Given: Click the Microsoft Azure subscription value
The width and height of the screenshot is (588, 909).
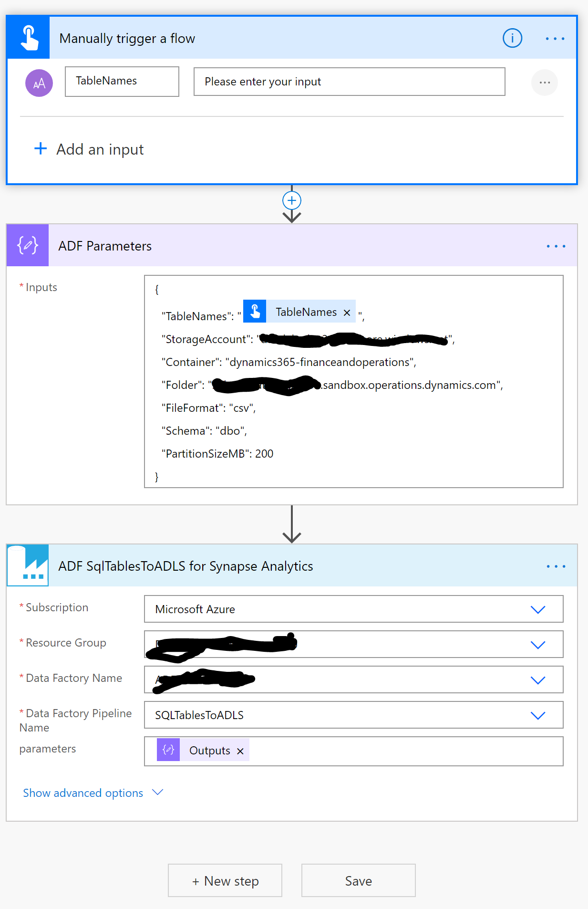Looking at the screenshot, I should click(195, 609).
